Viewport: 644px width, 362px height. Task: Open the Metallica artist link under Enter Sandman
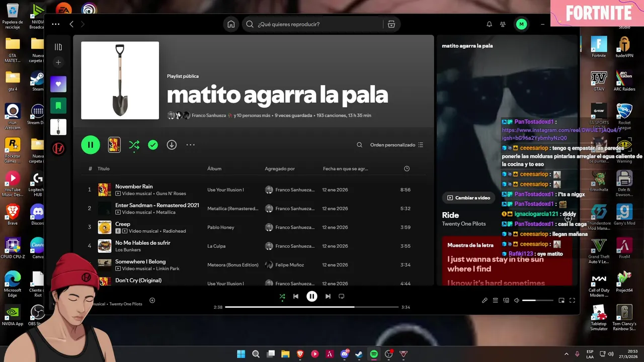[166, 212]
